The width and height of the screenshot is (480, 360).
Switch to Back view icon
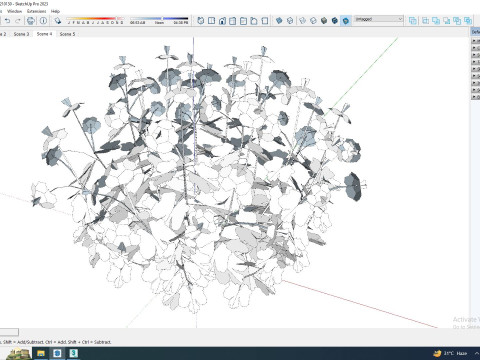tap(243, 21)
